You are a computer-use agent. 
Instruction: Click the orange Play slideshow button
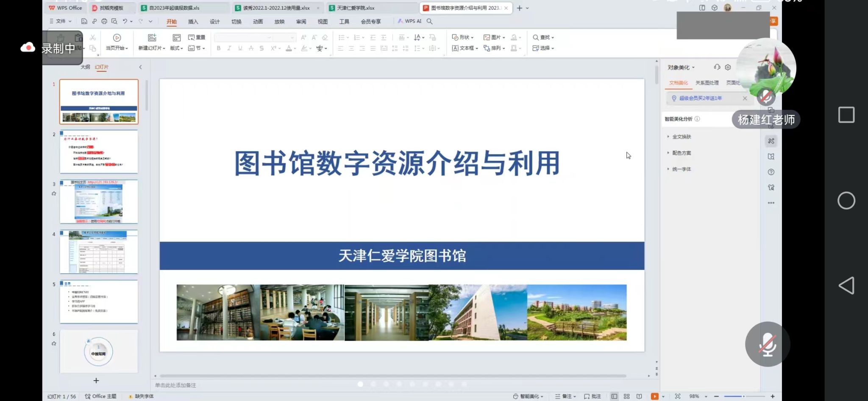(x=654, y=396)
